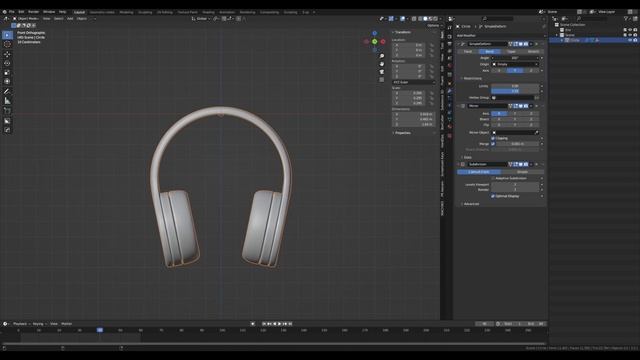Select the Move tool
This screenshot has width=640, height=360.
(7, 54)
